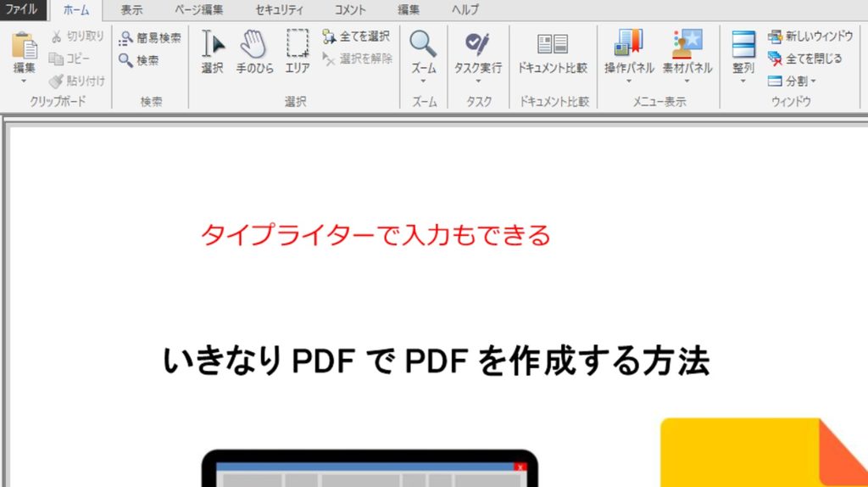
Task: Open ドキュメント比較 document compare
Action: (x=553, y=53)
